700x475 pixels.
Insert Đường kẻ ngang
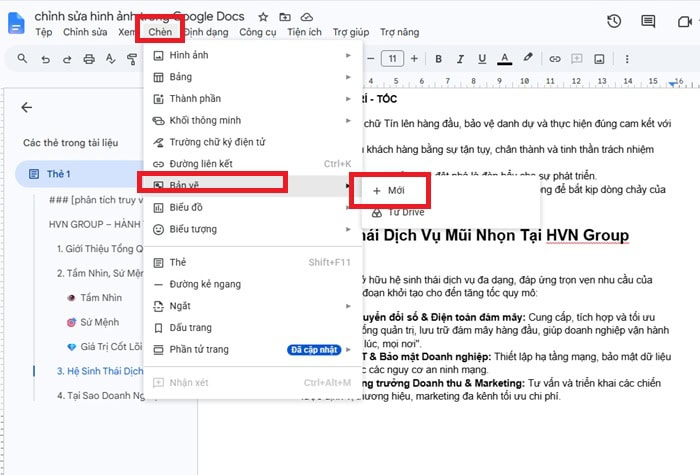[252, 284]
